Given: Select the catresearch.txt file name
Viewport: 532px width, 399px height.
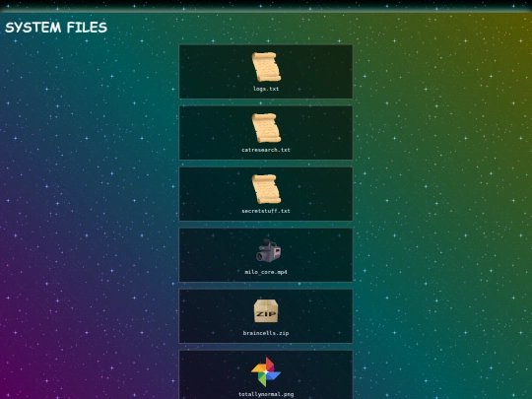Looking at the screenshot, I should pos(266,150).
